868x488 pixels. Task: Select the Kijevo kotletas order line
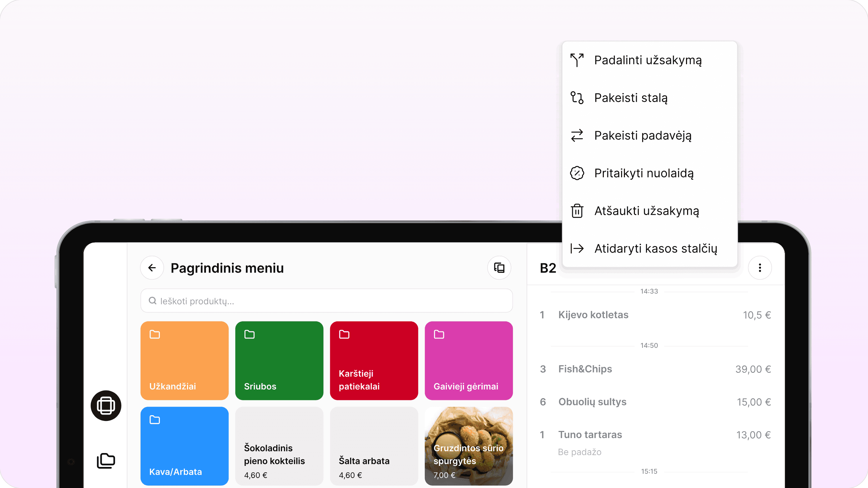tap(656, 315)
